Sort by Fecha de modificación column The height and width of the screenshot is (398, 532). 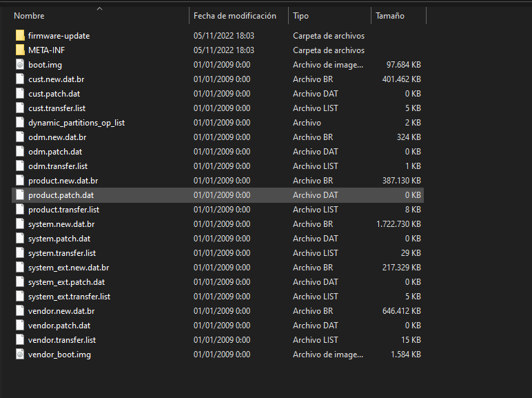tap(234, 16)
